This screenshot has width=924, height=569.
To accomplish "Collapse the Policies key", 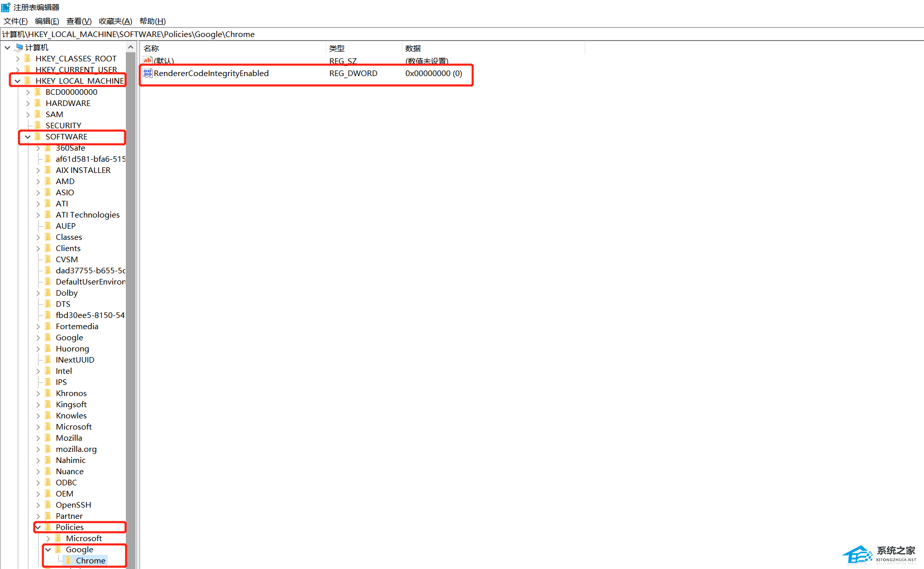I will [x=38, y=527].
